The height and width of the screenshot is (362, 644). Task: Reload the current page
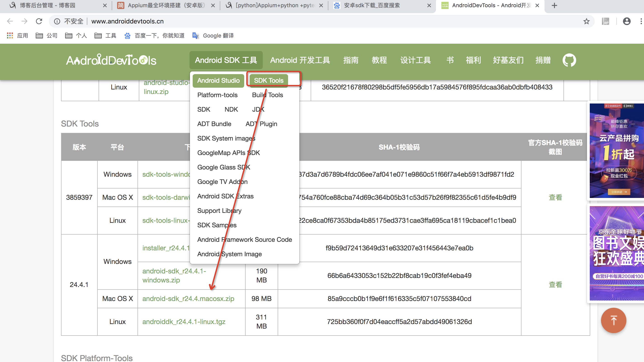point(39,21)
